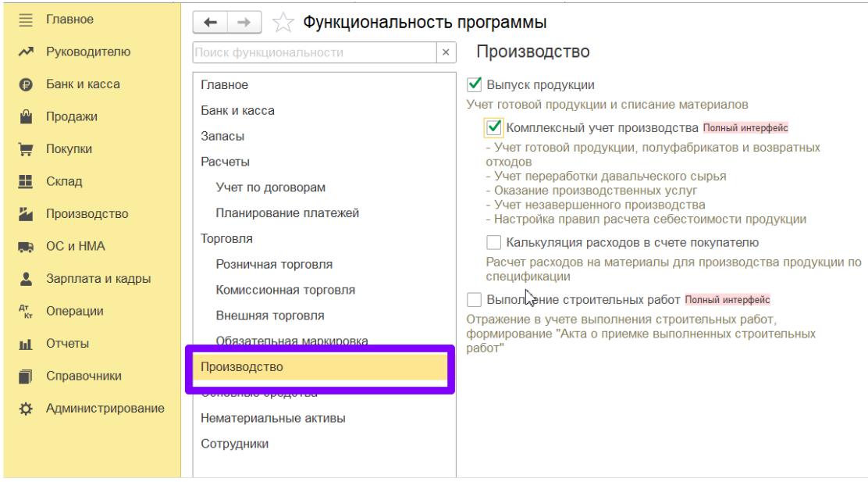Enable Калькуляция расходов в счете покупателю
Image resolution: width=868 pixels, height=482 pixels.
493,242
